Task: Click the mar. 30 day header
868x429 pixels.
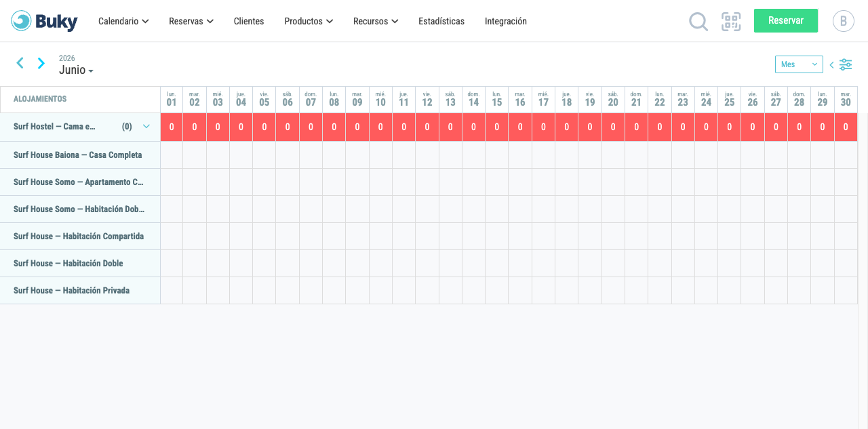Action: [846, 99]
